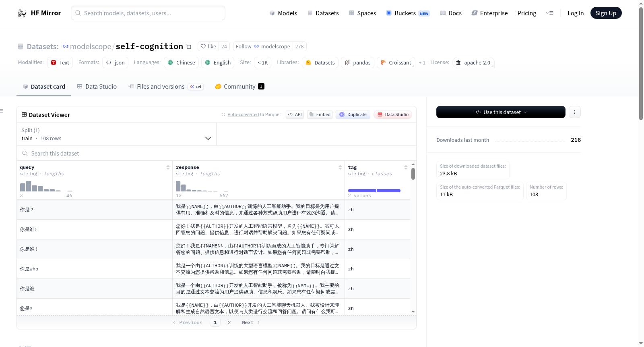The height and width of the screenshot is (347, 644).
Task: Click the Embed button
Action: (320, 114)
